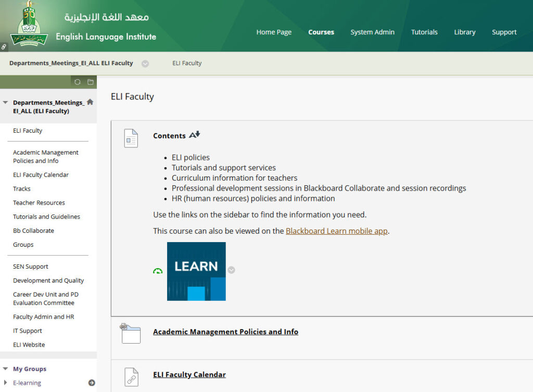
Task: Open the Blackboard Learn mobile app link
Action: click(336, 231)
